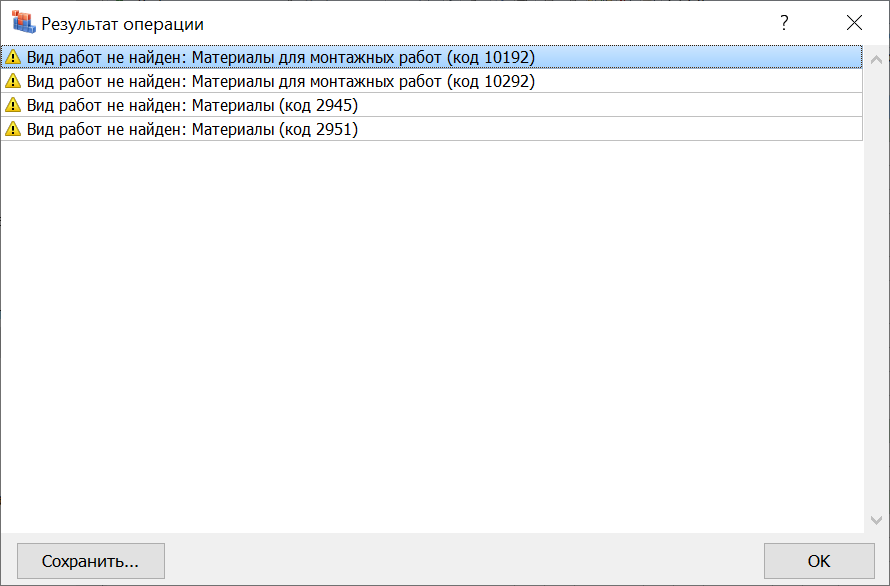
Task: Select the Материалы (код 2945) message
Action: [431, 105]
